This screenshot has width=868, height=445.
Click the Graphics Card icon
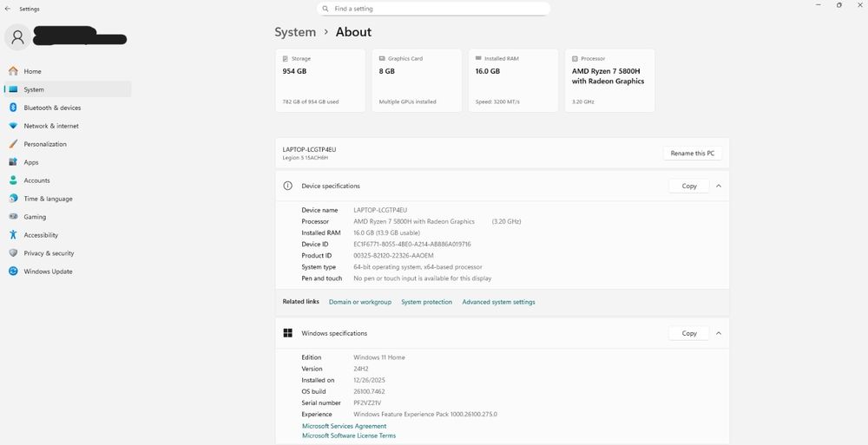tap(382, 58)
